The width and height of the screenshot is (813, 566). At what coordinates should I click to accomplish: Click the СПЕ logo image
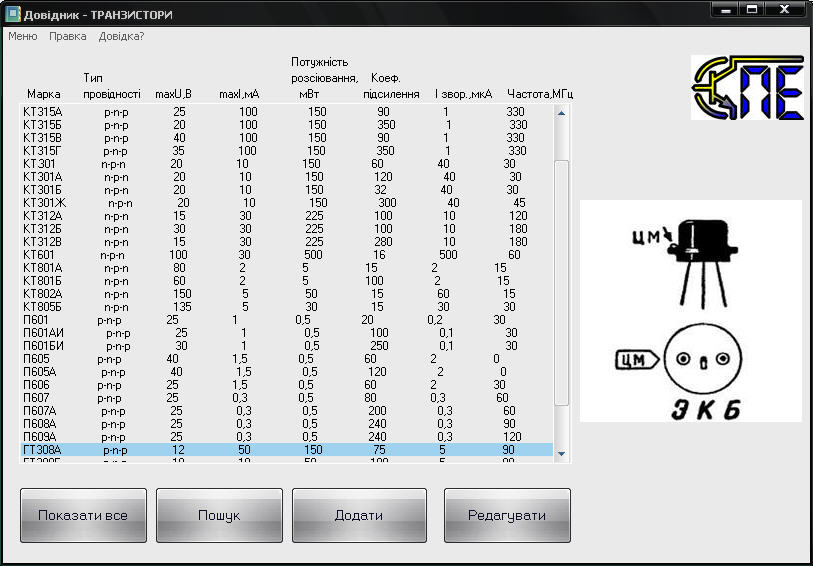(748, 88)
